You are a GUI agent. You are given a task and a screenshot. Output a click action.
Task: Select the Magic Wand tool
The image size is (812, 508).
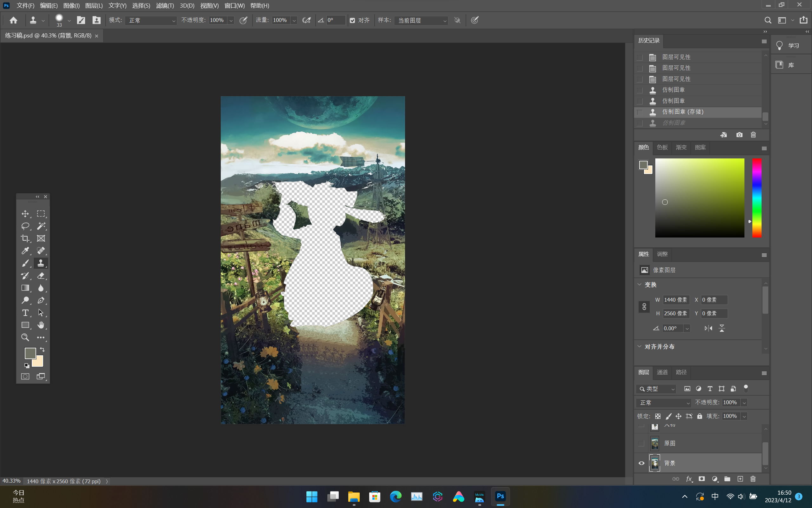(x=41, y=226)
